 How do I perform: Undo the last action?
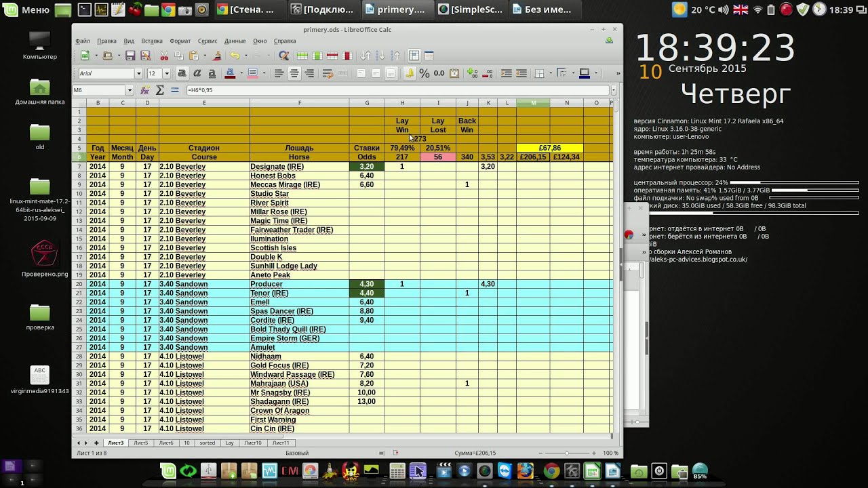[235, 56]
